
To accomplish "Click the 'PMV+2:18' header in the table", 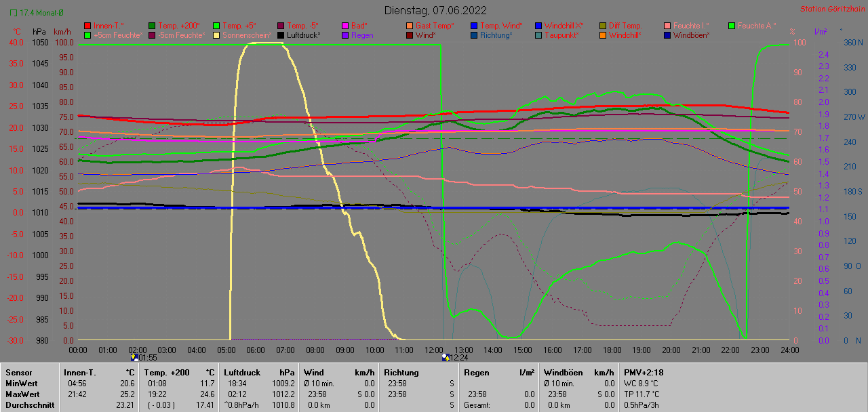I will [x=644, y=373].
